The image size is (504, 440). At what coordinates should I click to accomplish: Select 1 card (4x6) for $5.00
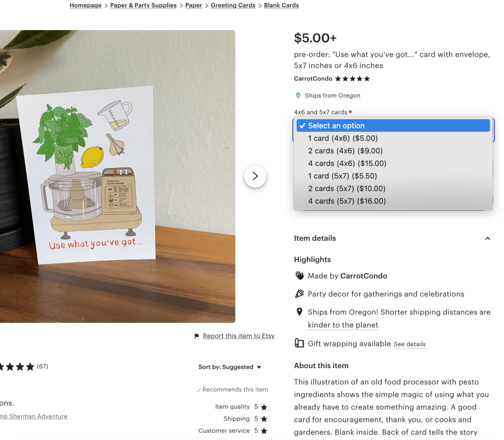[x=343, y=138]
